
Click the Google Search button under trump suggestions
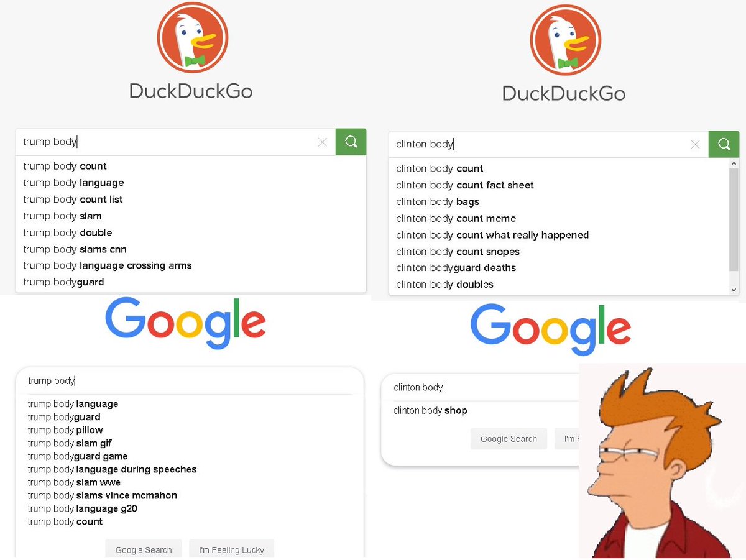144,549
